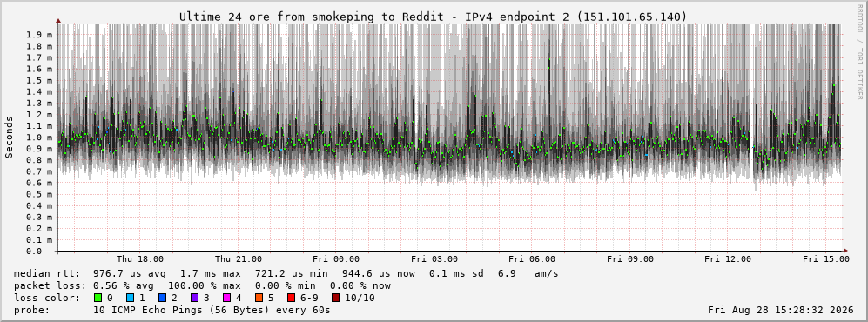Click the Fri 12:00 time axis label

pyautogui.click(x=728, y=259)
